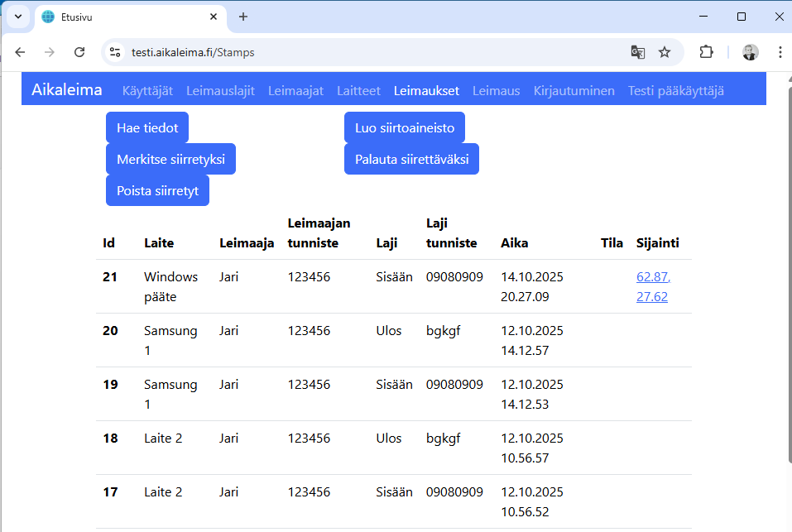The height and width of the screenshot is (532, 792).
Task: Click the browser back arrow
Action: [x=20, y=52]
